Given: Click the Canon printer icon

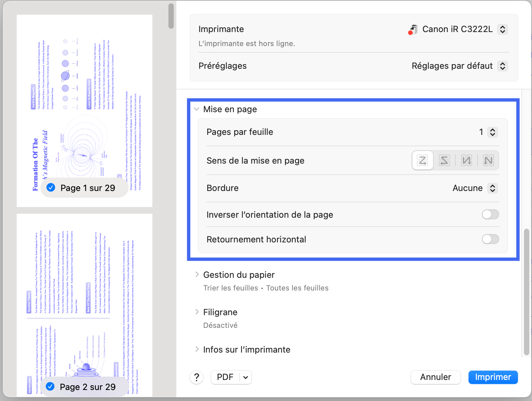Looking at the screenshot, I should coord(413,29).
